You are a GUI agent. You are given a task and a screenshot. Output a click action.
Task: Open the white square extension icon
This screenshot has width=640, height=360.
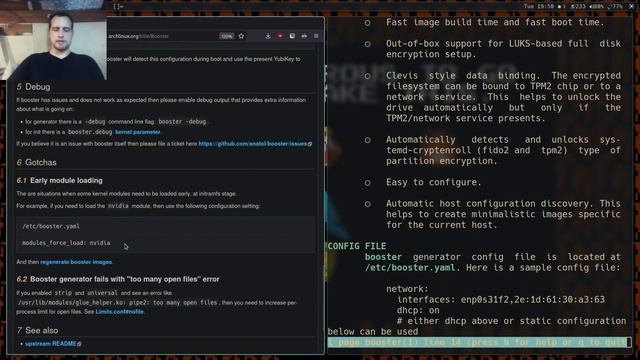(x=292, y=36)
